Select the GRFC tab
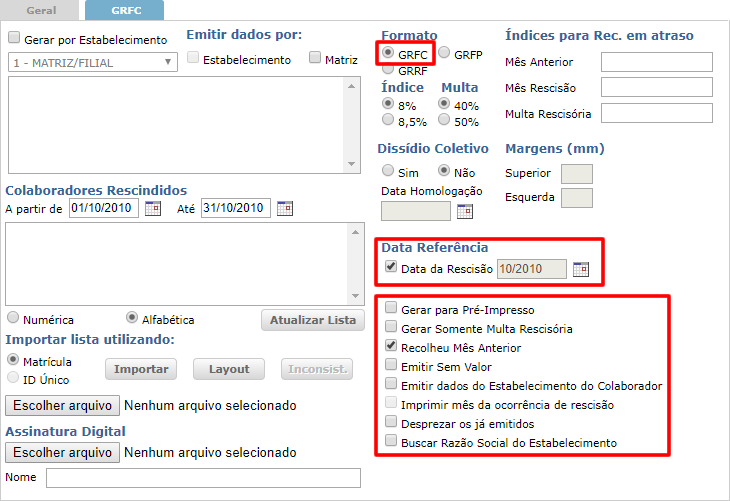 [x=125, y=10]
